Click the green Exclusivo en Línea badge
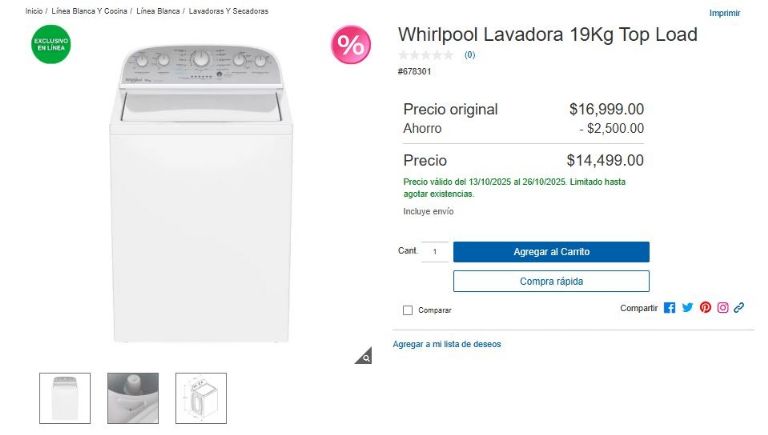Screen dimensions: 768x435 click(x=51, y=45)
